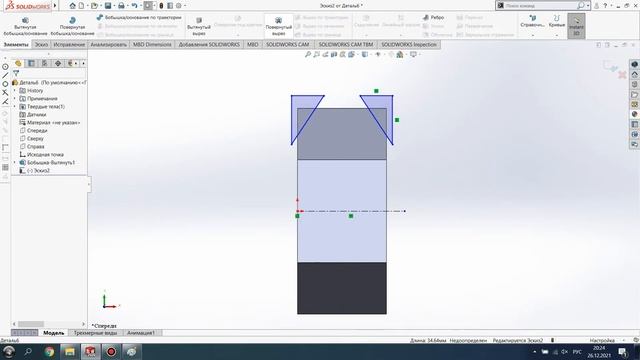Open the Help question mark menu

(605, 6)
